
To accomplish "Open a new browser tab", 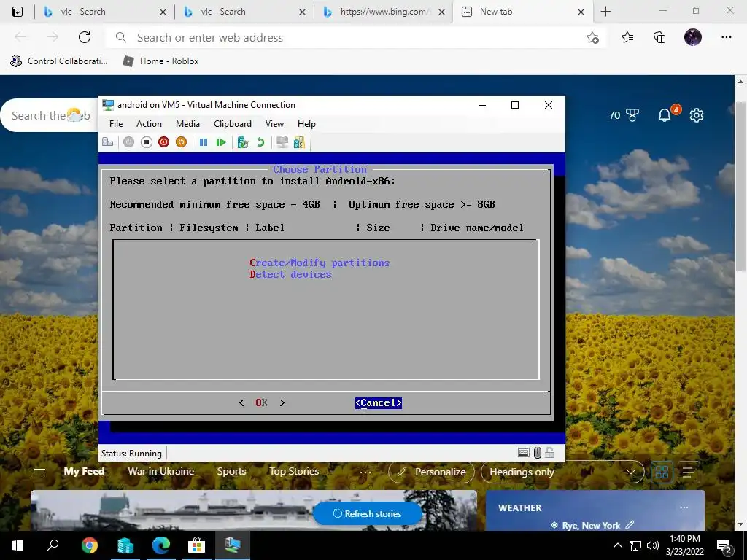I will pyautogui.click(x=605, y=12).
